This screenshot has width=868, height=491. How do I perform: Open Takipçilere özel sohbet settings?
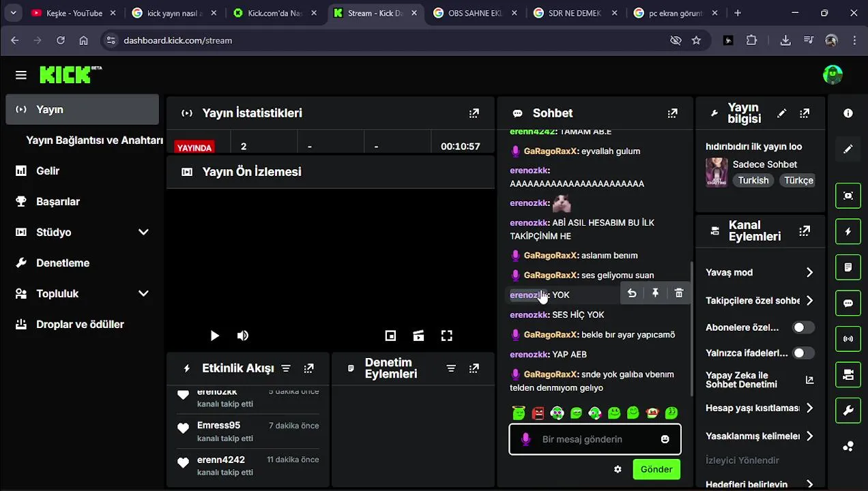tap(759, 300)
